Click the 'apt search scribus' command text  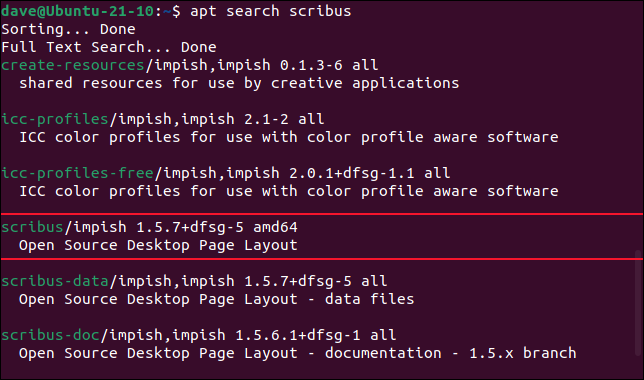point(271,11)
